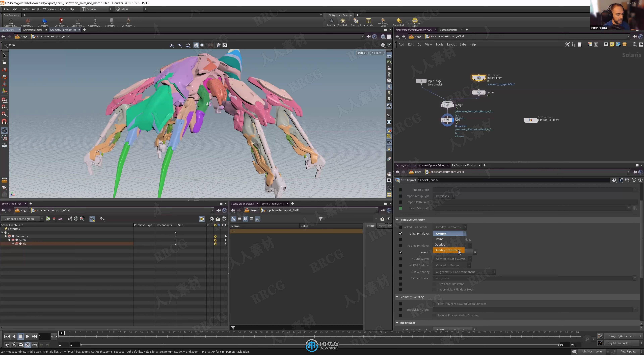Search parameters with magnifier icon
Viewport: 644px width, 355px height.
coord(627,180)
